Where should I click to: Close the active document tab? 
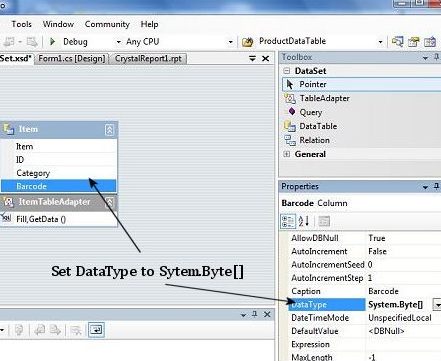click(x=265, y=59)
